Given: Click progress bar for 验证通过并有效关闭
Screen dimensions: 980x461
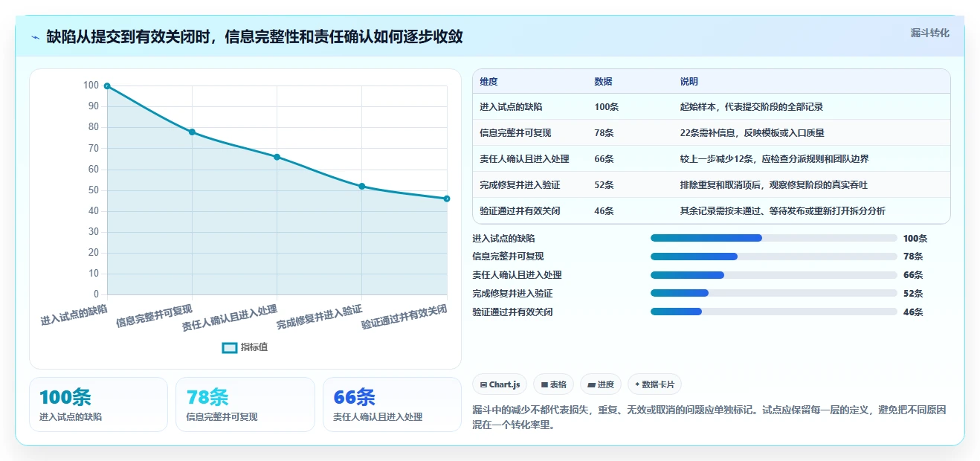Looking at the screenshot, I should tap(773, 312).
